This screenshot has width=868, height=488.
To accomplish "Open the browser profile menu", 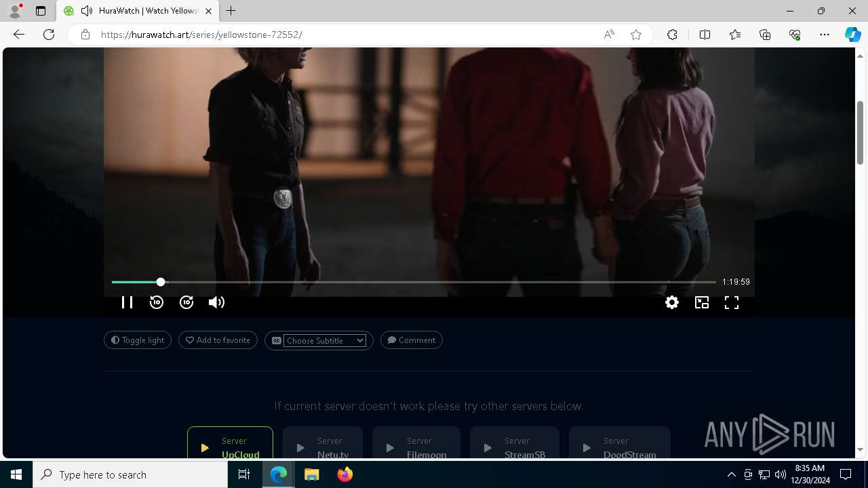I will click(15, 11).
